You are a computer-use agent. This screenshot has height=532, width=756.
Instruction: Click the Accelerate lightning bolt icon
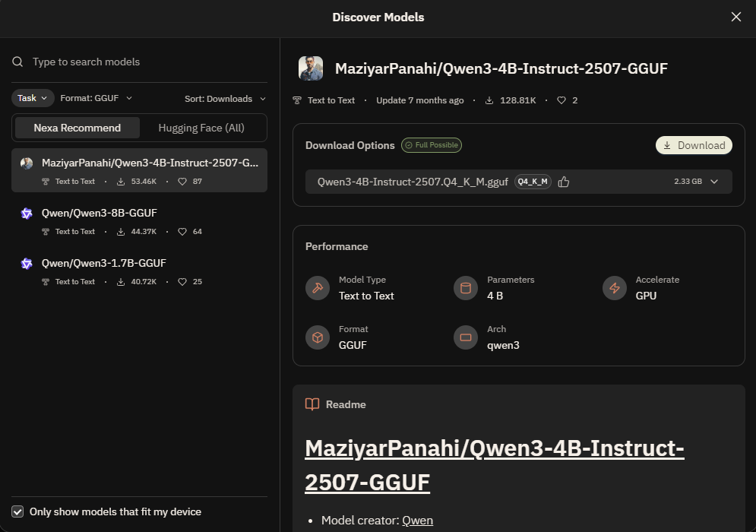(615, 288)
